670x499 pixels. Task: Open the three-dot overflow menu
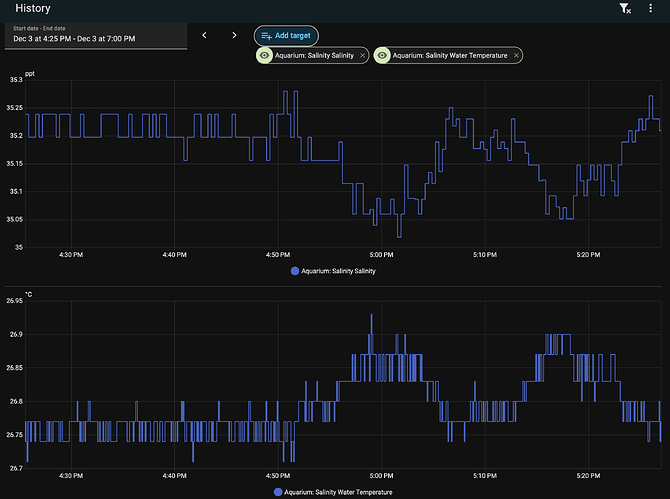coord(651,9)
